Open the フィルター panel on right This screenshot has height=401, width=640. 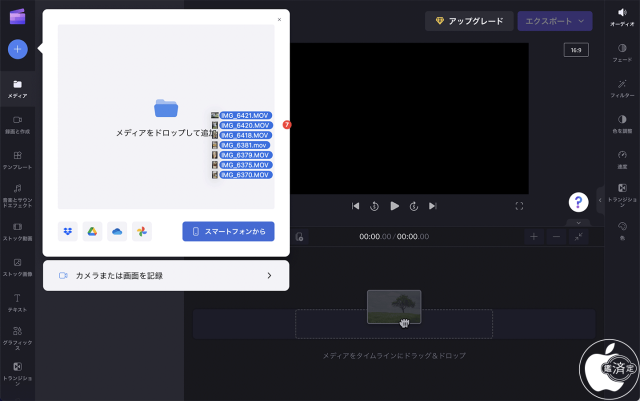(x=622, y=89)
